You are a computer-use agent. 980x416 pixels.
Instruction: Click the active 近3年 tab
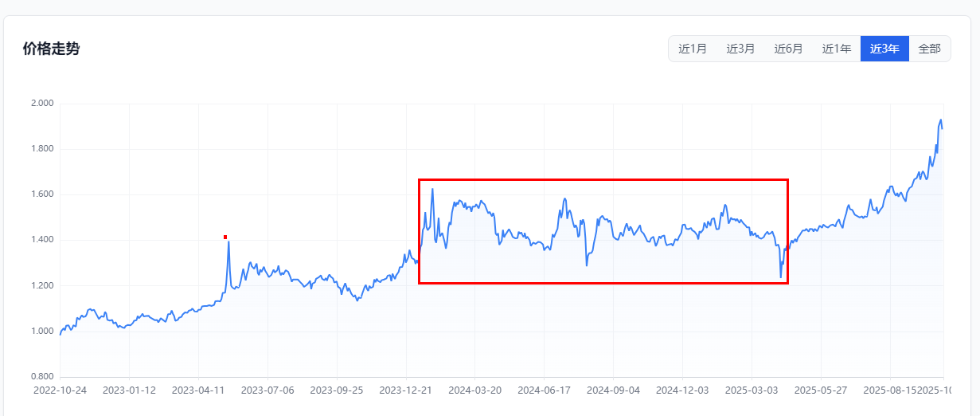coord(884,49)
